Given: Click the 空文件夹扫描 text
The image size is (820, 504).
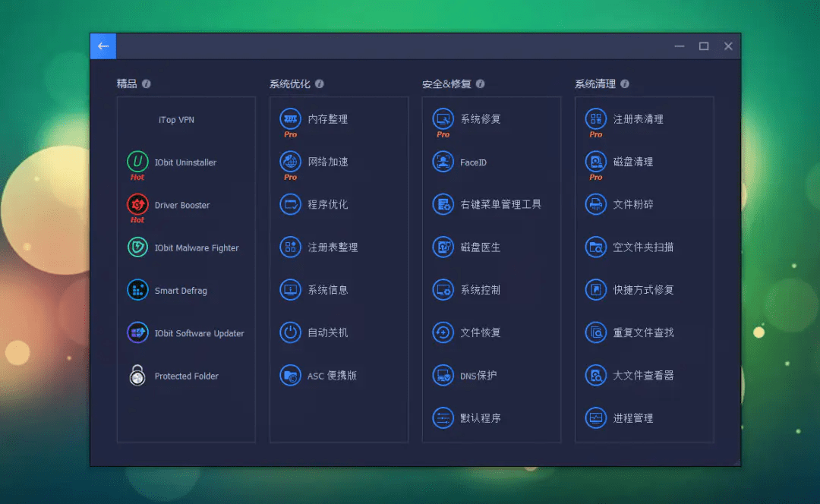Looking at the screenshot, I should pos(643,247).
